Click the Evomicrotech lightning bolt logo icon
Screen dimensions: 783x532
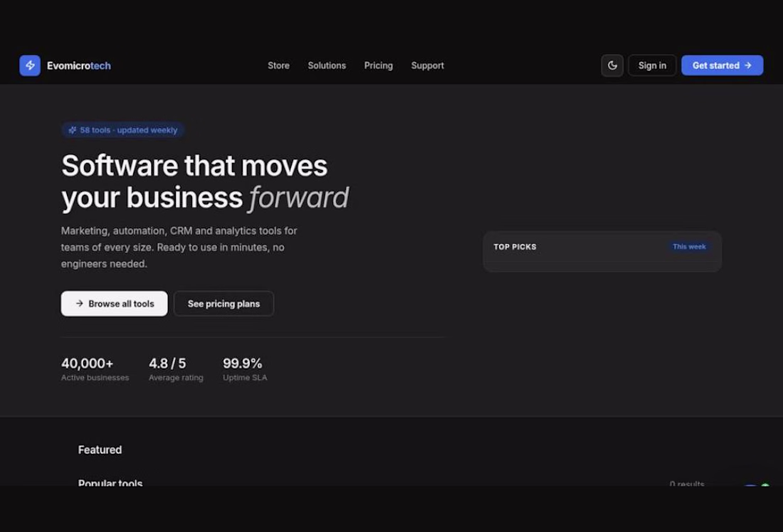(30, 65)
